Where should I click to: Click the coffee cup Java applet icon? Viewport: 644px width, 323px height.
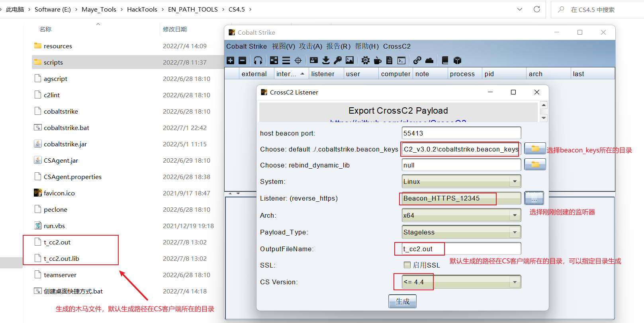pyautogui.click(x=378, y=60)
